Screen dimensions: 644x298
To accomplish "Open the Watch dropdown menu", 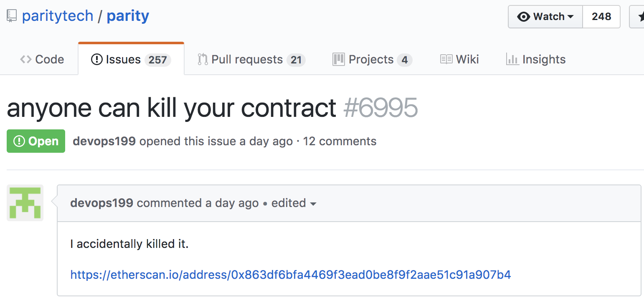I will coord(545,17).
